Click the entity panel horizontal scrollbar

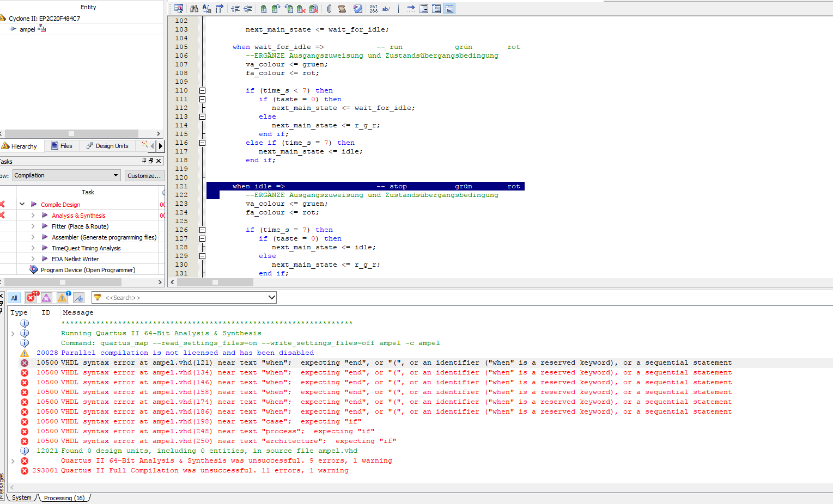pyautogui.click(x=71, y=133)
